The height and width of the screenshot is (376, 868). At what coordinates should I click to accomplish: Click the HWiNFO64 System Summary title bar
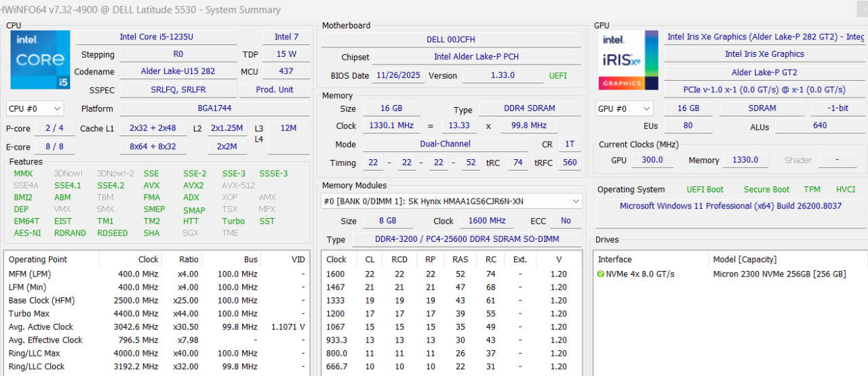pyautogui.click(x=434, y=9)
